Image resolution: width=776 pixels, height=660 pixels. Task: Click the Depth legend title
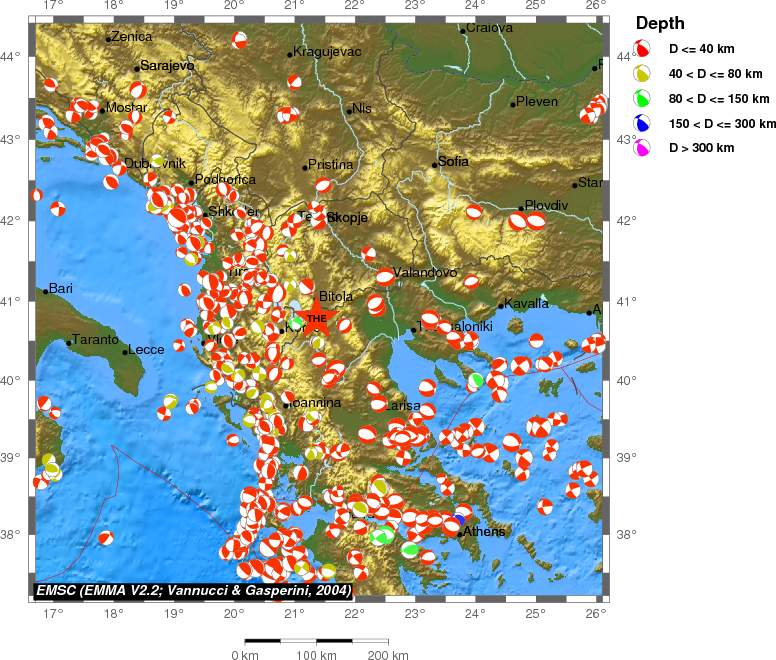point(660,23)
